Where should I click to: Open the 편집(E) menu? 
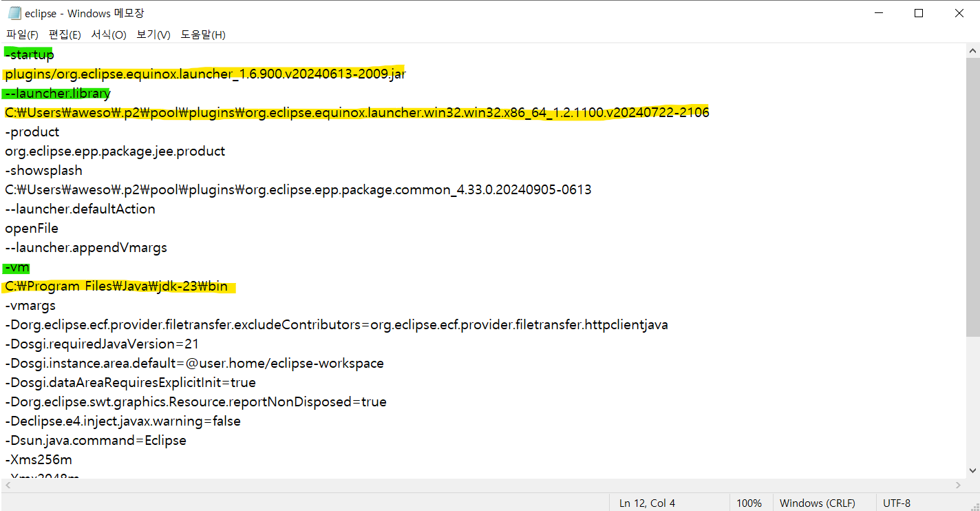[65, 34]
